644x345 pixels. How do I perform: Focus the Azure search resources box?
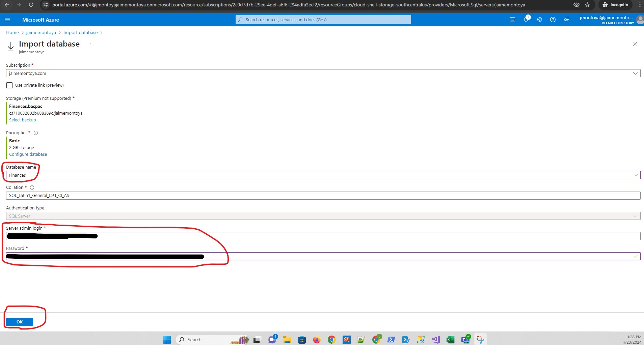coord(323,20)
